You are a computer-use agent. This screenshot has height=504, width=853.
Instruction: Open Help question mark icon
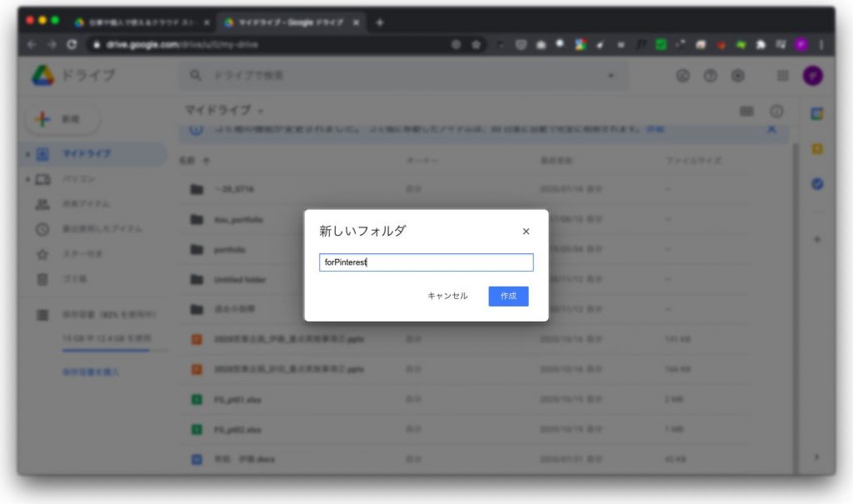tap(710, 76)
